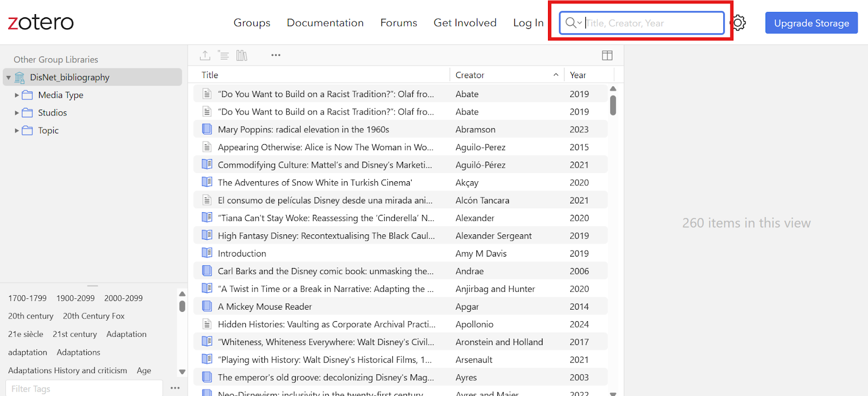
Task: Click the Abramson creator cell
Action: pos(475,129)
